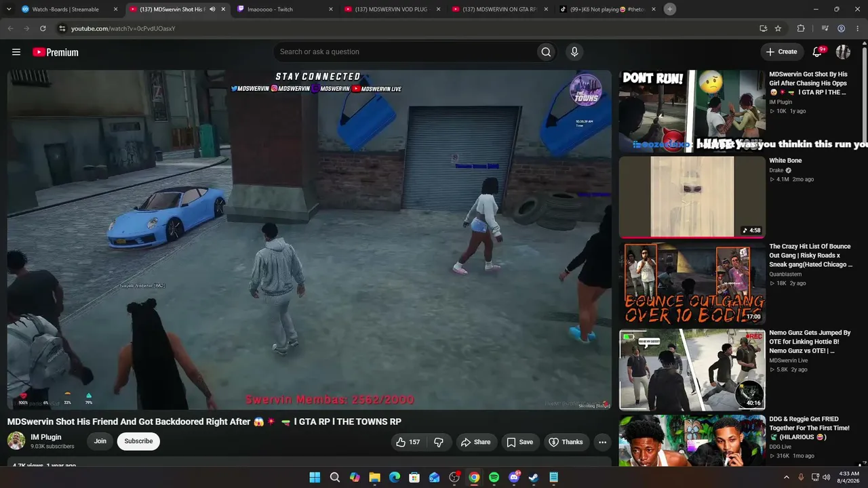Click the Join channel button
This screenshot has width=868, height=488.
pyautogui.click(x=100, y=441)
